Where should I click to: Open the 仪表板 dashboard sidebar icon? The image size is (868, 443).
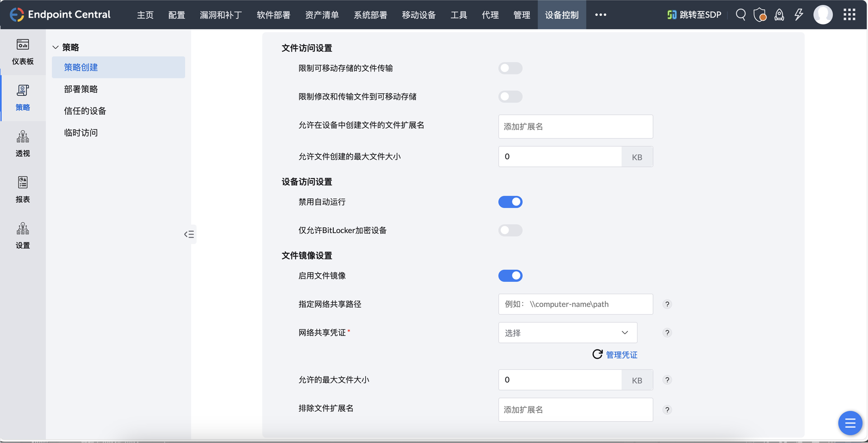coord(23,51)
